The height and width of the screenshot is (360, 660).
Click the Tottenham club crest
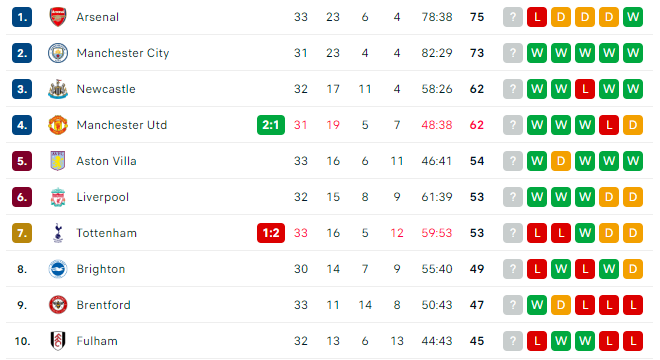pyautogui.click(x=58, y=233)
